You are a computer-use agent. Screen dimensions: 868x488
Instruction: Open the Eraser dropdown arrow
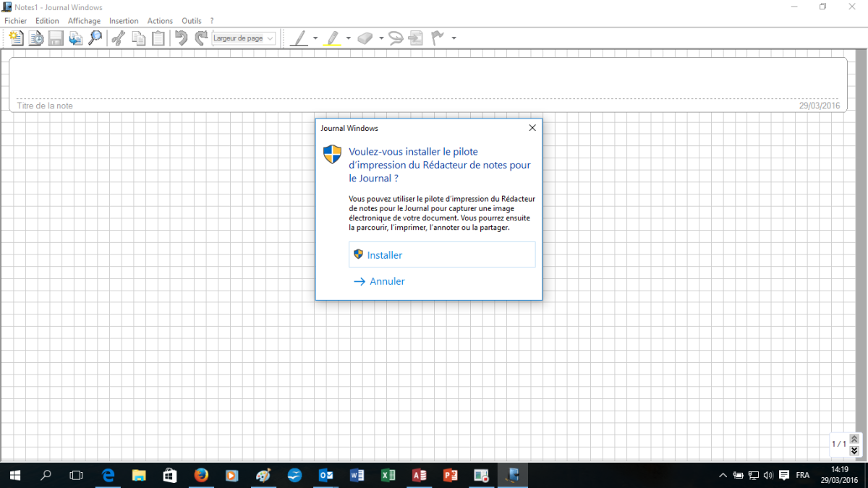381,38
